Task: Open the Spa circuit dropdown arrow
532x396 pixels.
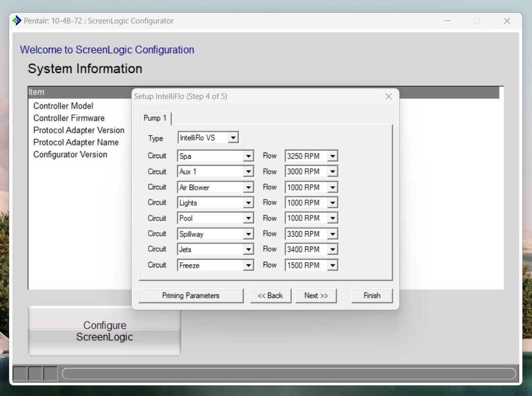Action: 248,156
